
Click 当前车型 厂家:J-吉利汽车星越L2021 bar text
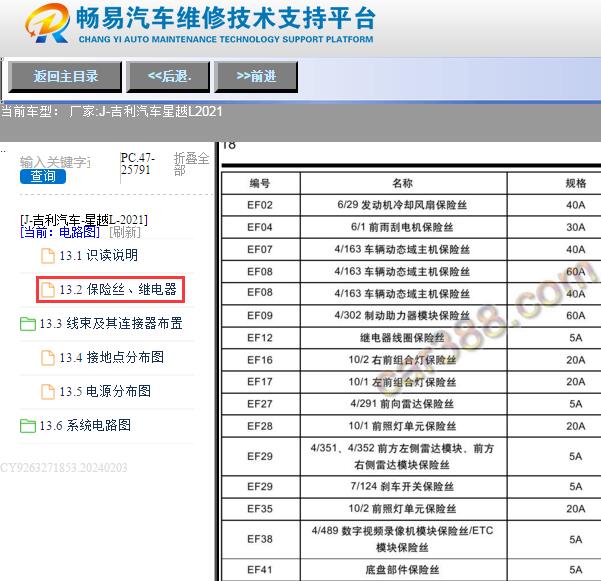coord(112,112)
